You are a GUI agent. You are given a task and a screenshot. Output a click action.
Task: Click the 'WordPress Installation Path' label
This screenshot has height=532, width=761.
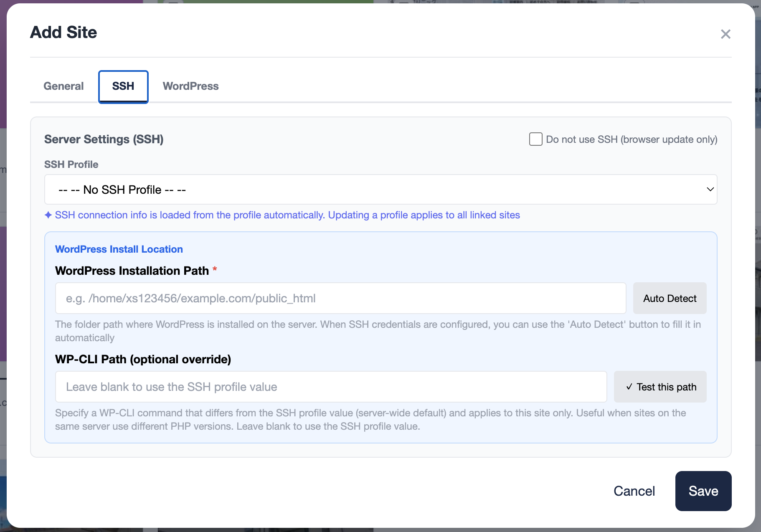click(132, 271)
